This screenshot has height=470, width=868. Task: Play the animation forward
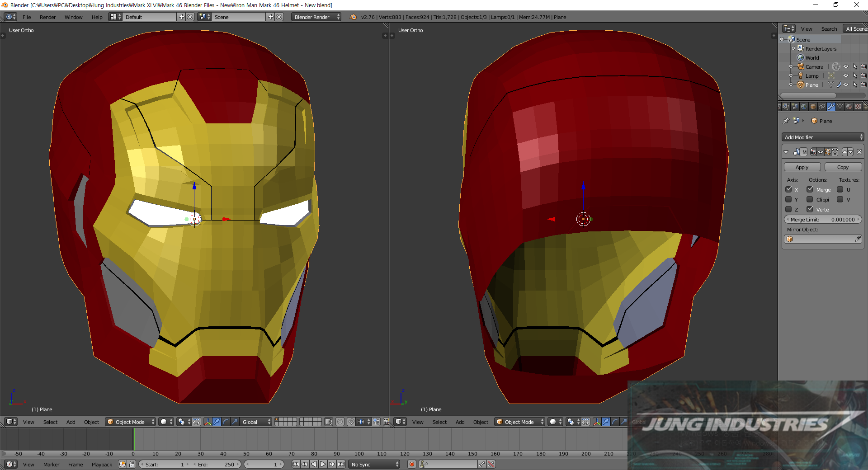point(323,464)
